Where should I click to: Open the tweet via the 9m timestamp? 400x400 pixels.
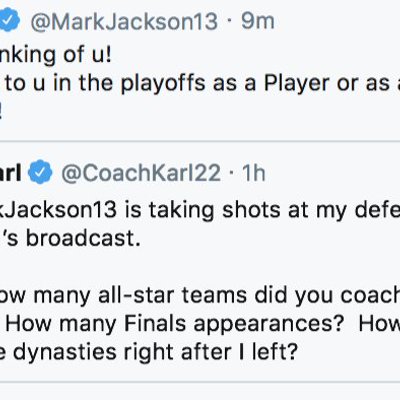coord(258,21)
